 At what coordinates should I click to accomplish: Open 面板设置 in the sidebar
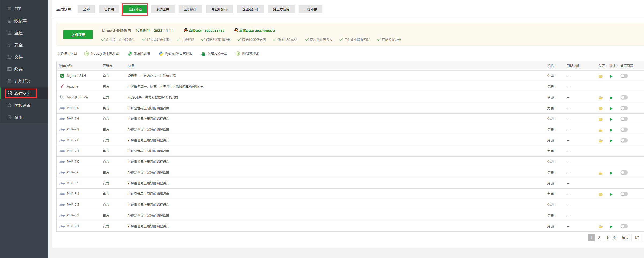(x=24, y=105)
